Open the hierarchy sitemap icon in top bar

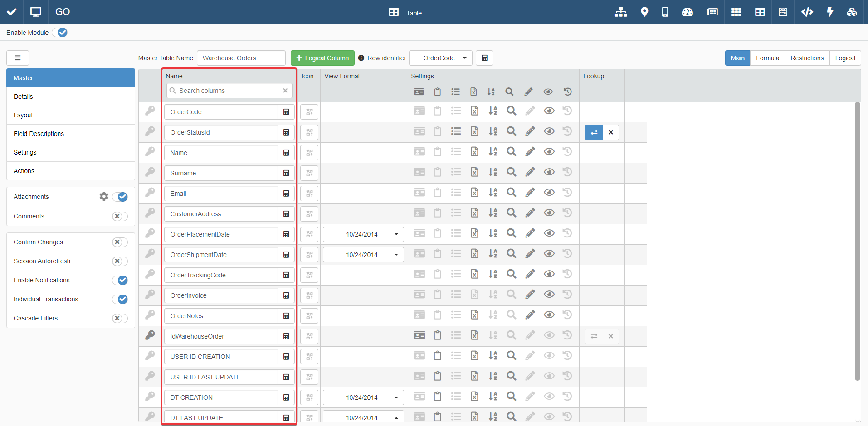[621, 12]
